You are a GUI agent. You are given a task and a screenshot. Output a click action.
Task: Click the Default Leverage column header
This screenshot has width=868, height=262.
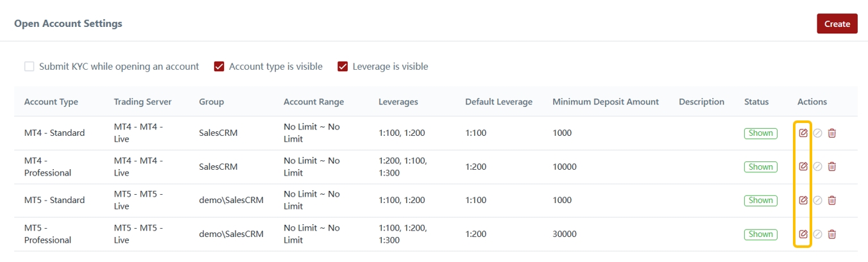pos(498,102)
